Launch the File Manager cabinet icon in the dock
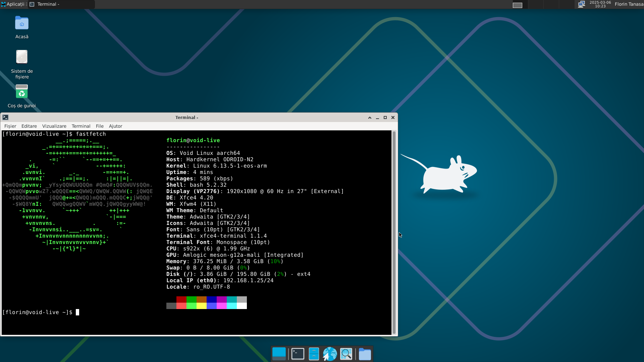This screenshot has height=362, width=644. coord(314,354)
